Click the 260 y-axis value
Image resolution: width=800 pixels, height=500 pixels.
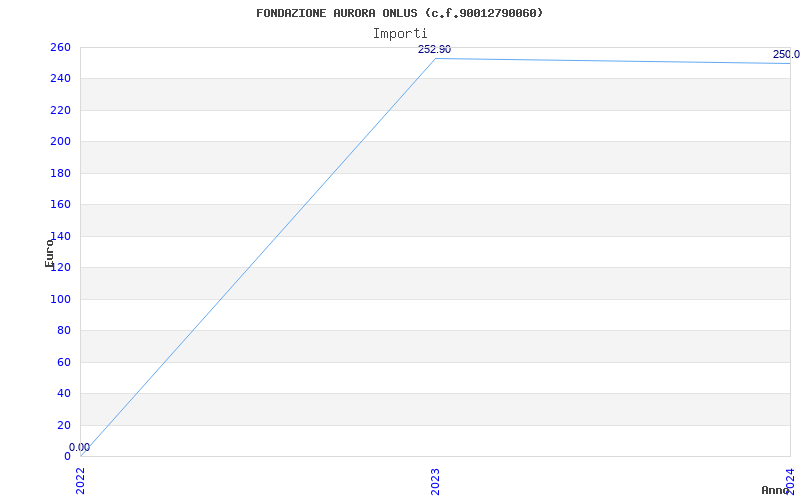pos(60,47)
